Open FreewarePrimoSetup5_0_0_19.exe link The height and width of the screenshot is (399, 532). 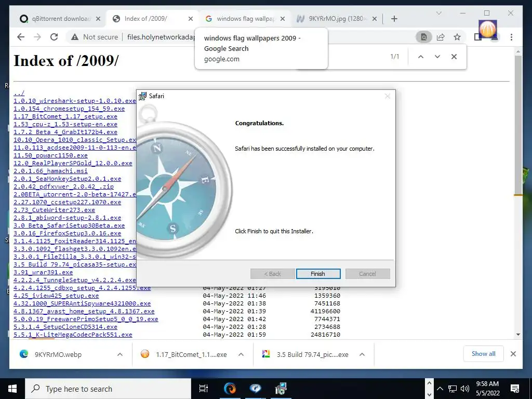(86, 319)
